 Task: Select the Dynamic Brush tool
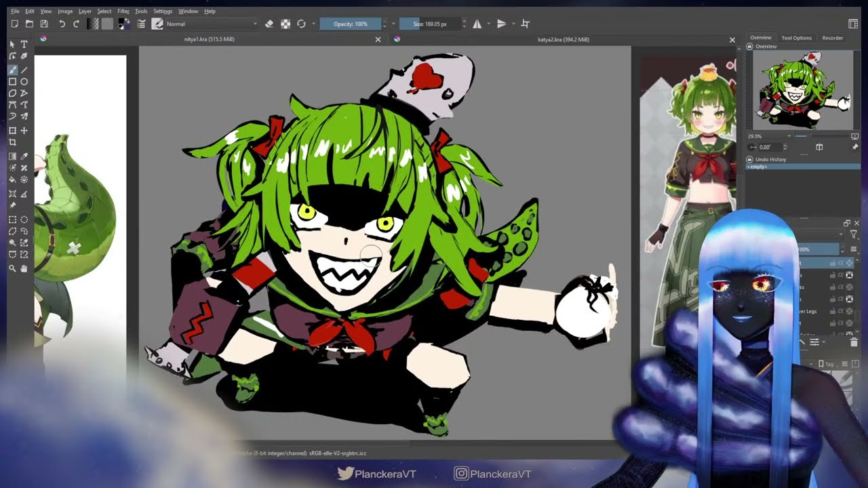tap(12, 117)
